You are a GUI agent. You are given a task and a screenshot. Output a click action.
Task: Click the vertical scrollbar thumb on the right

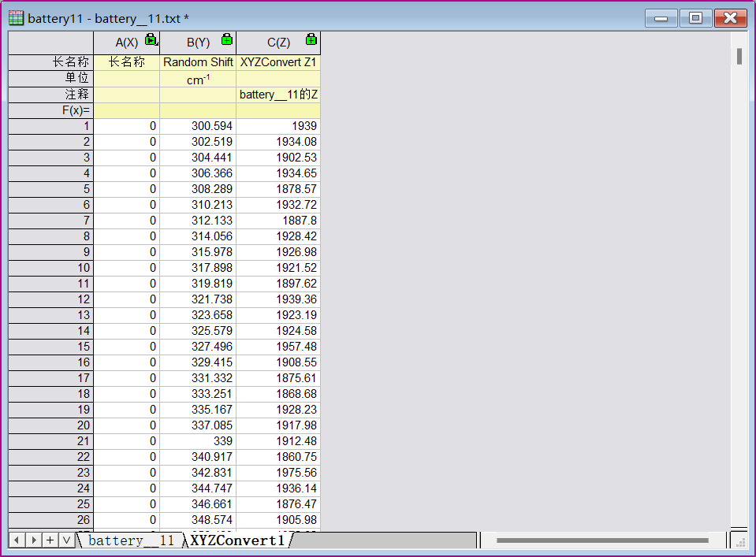pyautogui.click(x=739, y=56)
